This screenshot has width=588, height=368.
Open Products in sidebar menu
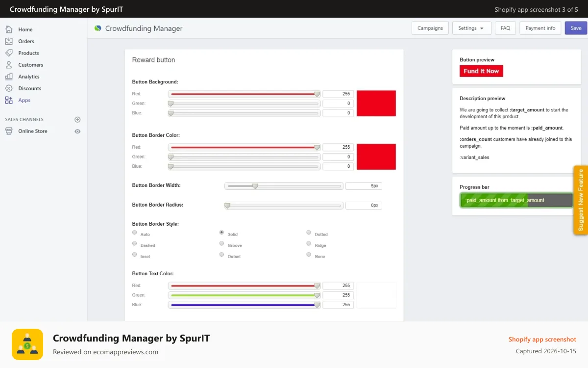click(x=29, y=53)
